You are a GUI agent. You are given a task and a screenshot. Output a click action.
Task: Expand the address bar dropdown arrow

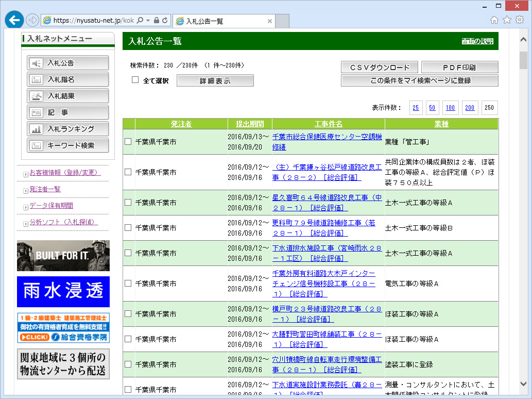[148, 21]
